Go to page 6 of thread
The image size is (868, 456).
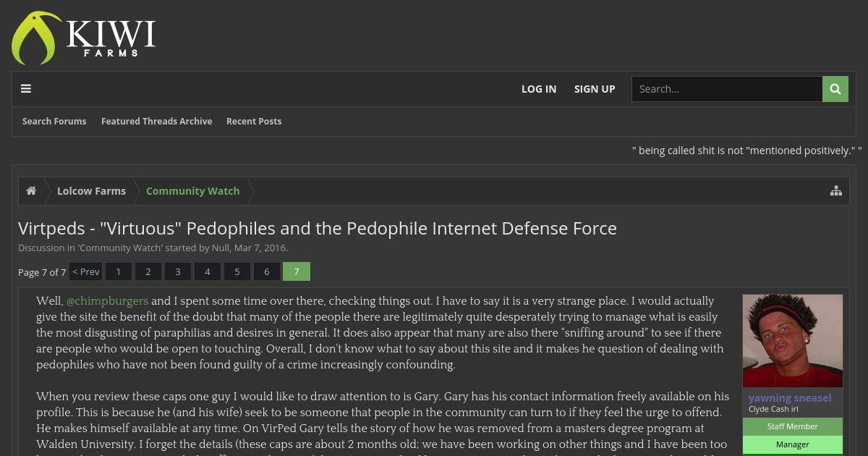[x=267, y=271]
